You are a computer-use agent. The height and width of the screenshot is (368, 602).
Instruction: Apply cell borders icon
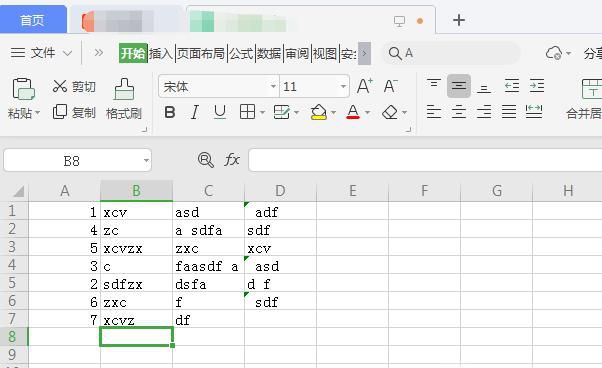(x=247, y=112)
